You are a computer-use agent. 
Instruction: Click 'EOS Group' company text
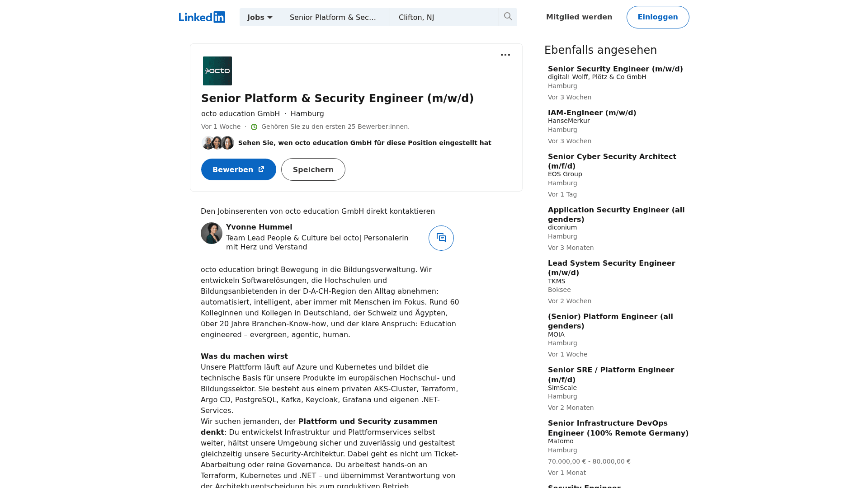tap(565, 174)
